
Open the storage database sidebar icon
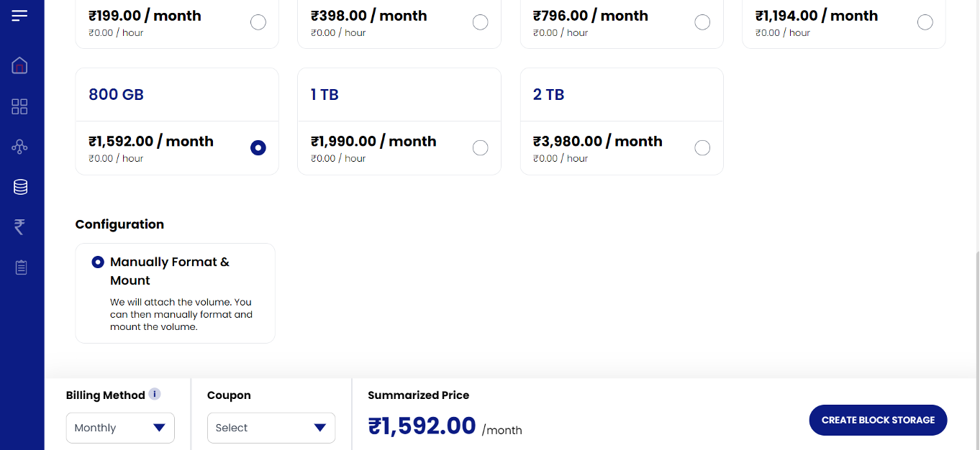[20, 187]
